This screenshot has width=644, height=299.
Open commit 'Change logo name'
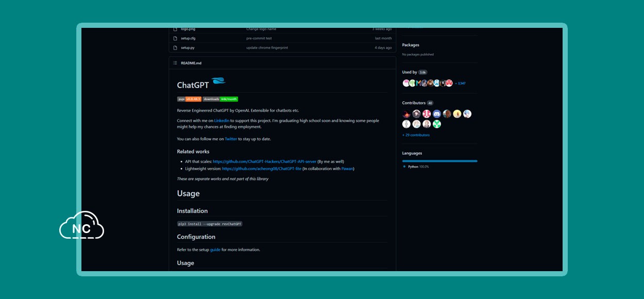pos(261,29)
